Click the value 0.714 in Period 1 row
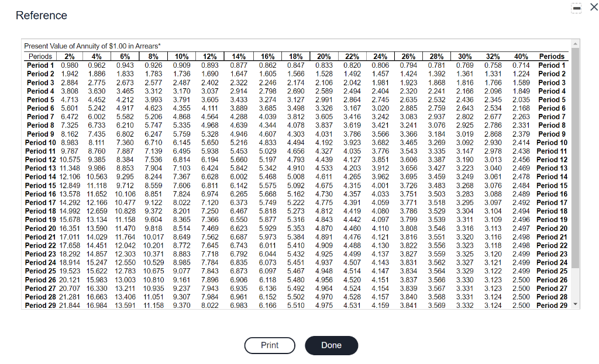The width and height of the screenshot is (599, 364). 521,65
